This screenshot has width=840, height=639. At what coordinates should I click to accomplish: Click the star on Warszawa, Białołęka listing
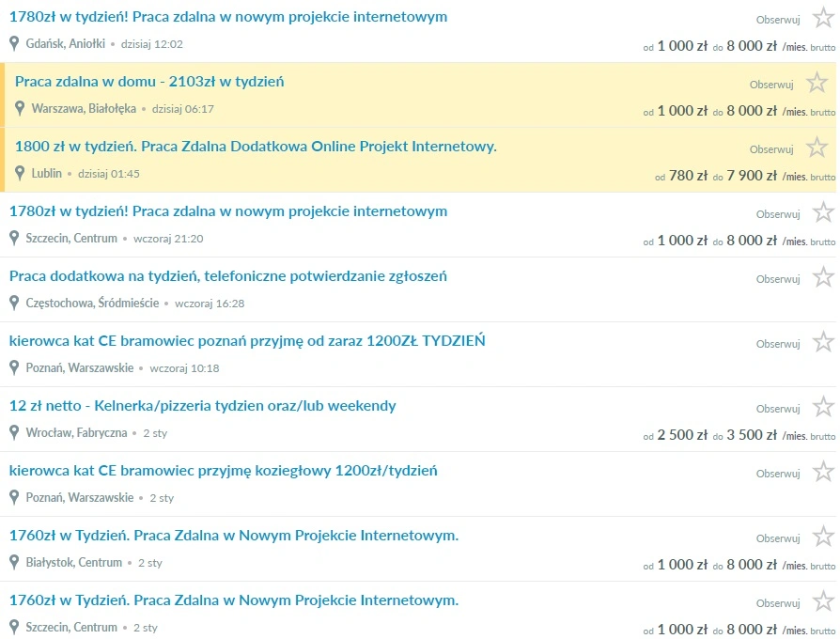817,83
